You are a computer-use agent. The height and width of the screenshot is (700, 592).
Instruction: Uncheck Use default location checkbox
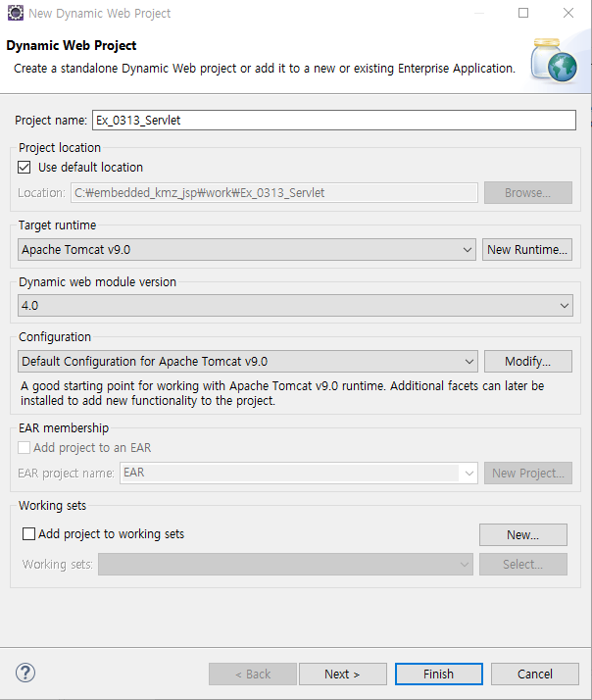[x=25, y=168]
